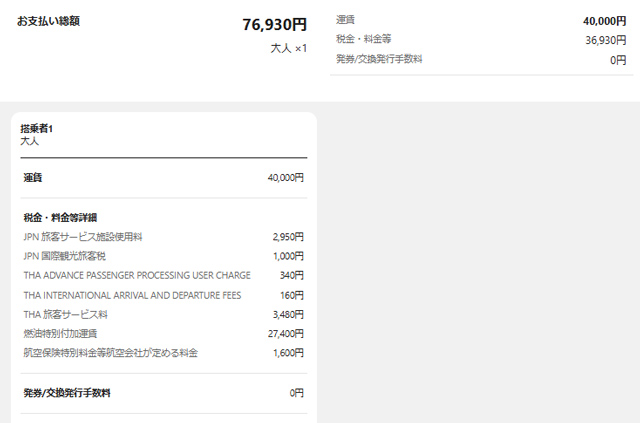Click THA INTERNATIONAL ARRIVAL AND DEPARTURE FEES
The height and width of the screenshot is (423, 640).
click(x=132, y=295)
